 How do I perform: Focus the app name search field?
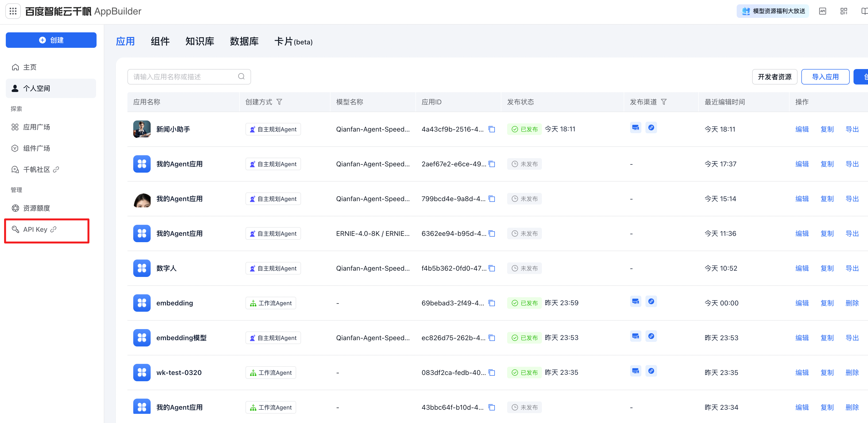[x=189, y=77]
